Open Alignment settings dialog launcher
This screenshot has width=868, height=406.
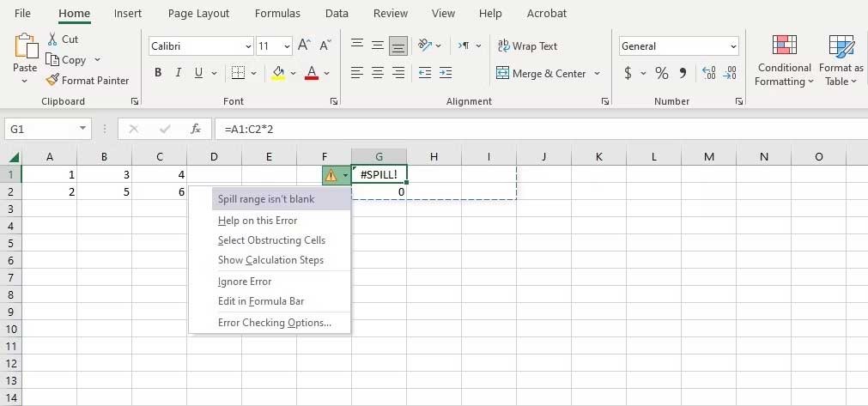pos(605,102)
